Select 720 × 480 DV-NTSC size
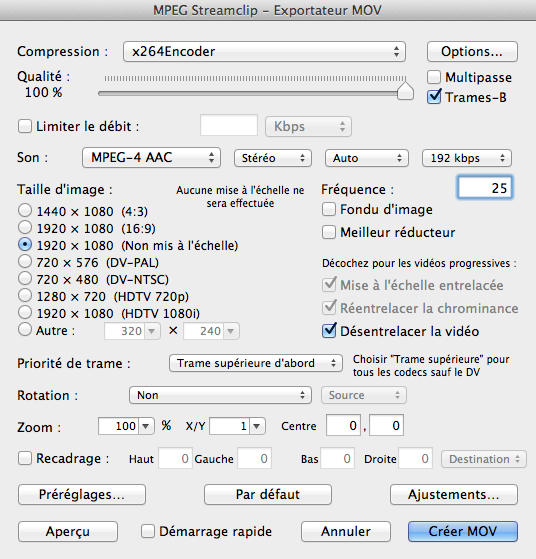Image resolution: width=536 pixels, height=559 pixels. click(25, 279)
